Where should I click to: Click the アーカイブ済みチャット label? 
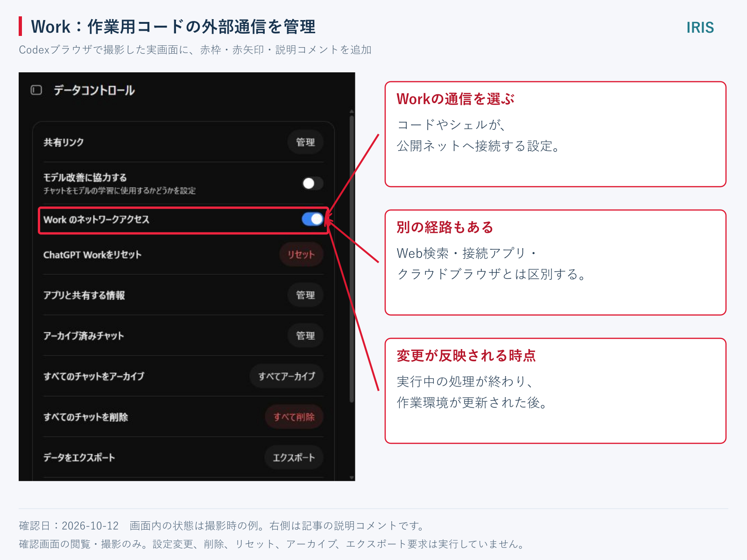pos(84,336)
